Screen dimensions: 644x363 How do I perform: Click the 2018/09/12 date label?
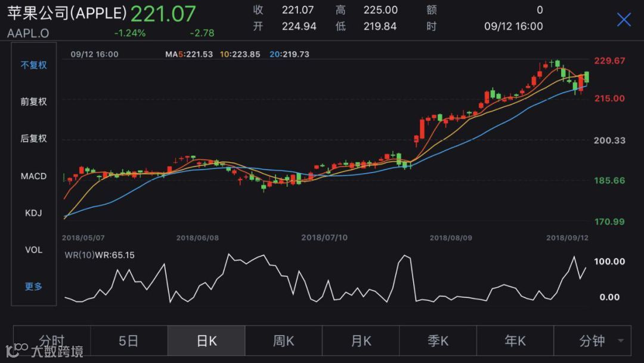pyautogui.click(x=567, y=238)
